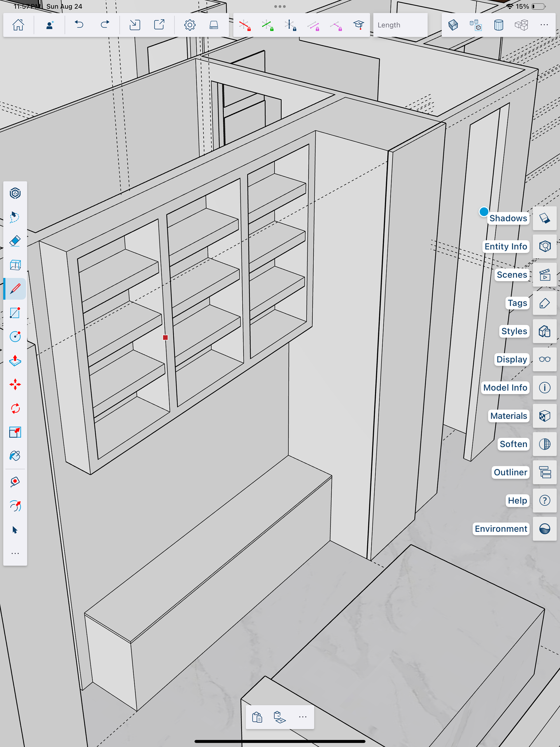The width and height of the screenshot is (560, 747).
Task: Toggle red axis lock
Action: pyautogui.click(x=244, y=25)
